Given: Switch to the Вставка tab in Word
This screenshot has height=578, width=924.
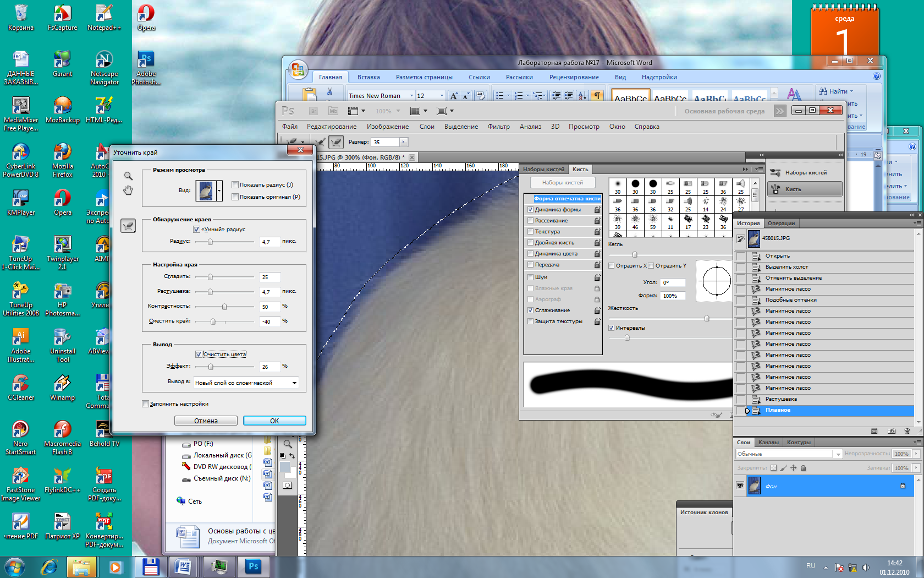Looking at the screenshot, I should coord(369,77).
